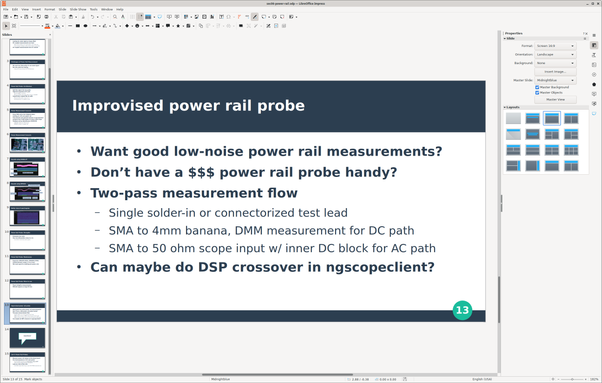
Task: Open the Master Slide dropdown
Action: pos(555,80)
